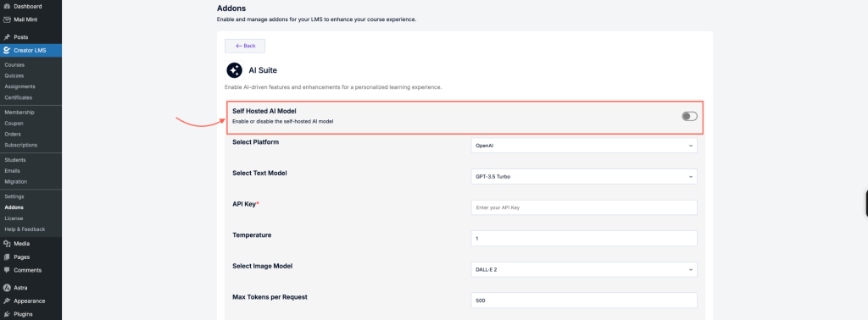
Task: Click the Plugins plug icon
Action: 7,314
